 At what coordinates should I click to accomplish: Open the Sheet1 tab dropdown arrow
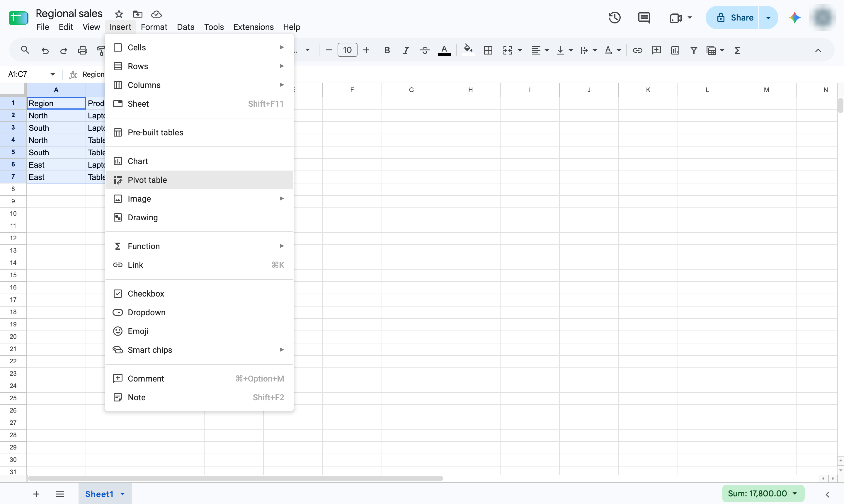122,494
